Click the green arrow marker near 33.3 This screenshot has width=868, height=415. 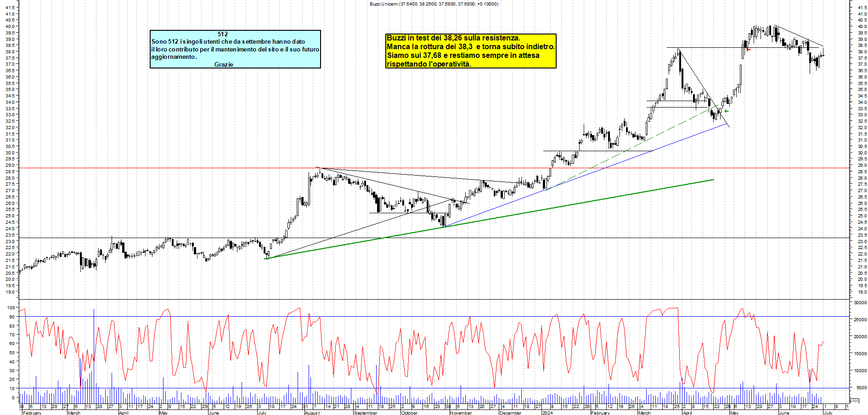point(726,111)
